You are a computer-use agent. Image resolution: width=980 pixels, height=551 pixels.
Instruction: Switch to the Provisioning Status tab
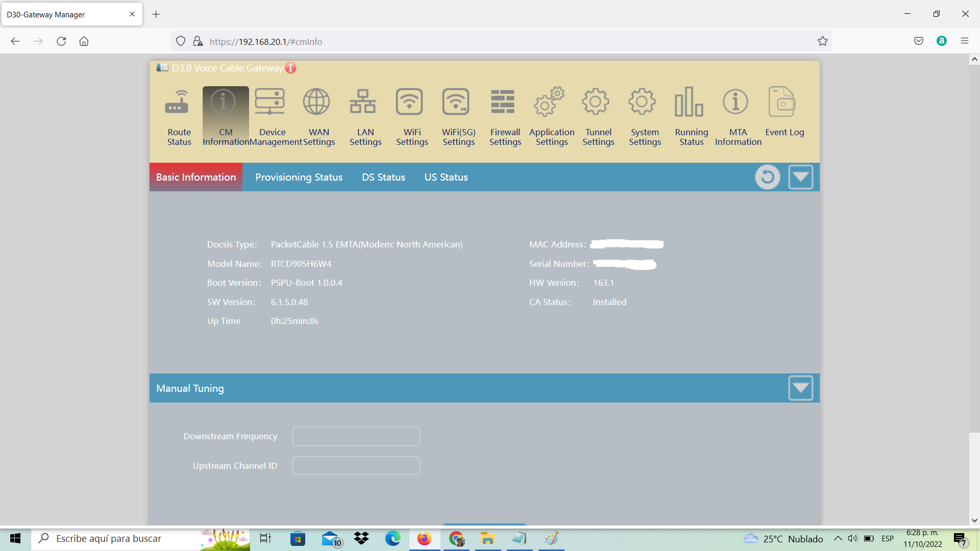[x=299, y=177]
